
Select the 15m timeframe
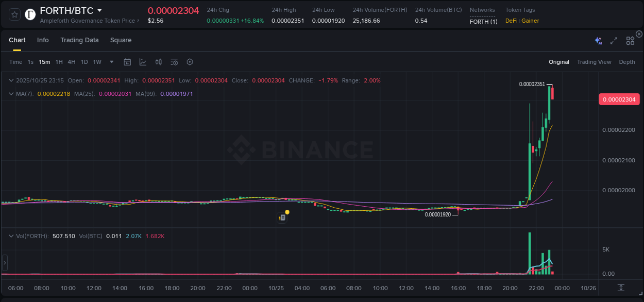coord(44,62)
